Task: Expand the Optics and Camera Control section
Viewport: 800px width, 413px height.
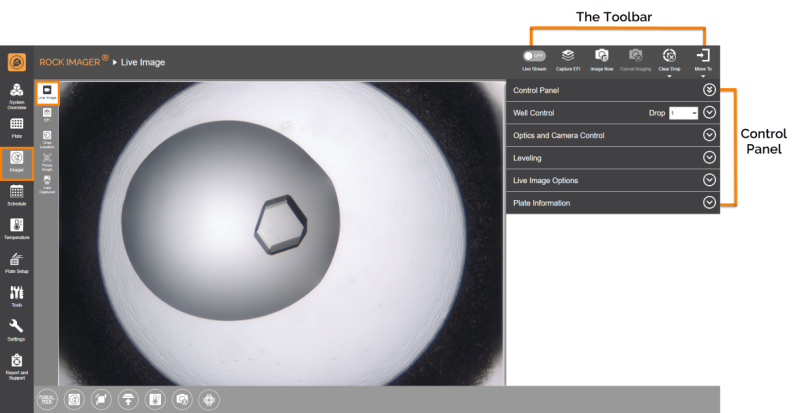Action: (709, 135)
